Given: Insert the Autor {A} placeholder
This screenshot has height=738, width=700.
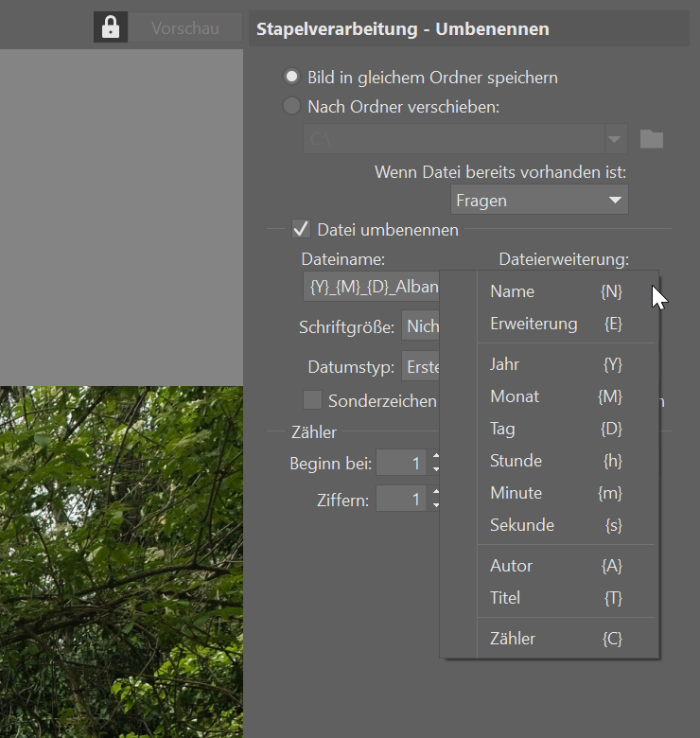Looking at the screenshot, I should (555, 566).
